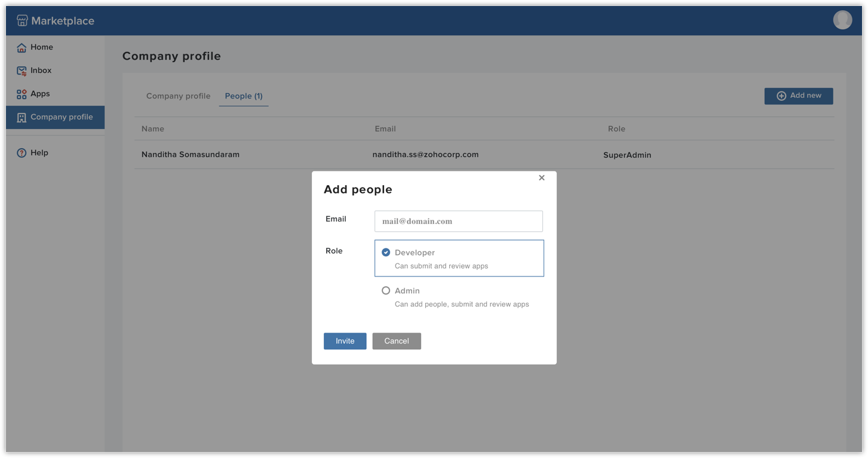
Task: Click the Email input field
Action: click(458, 221)
